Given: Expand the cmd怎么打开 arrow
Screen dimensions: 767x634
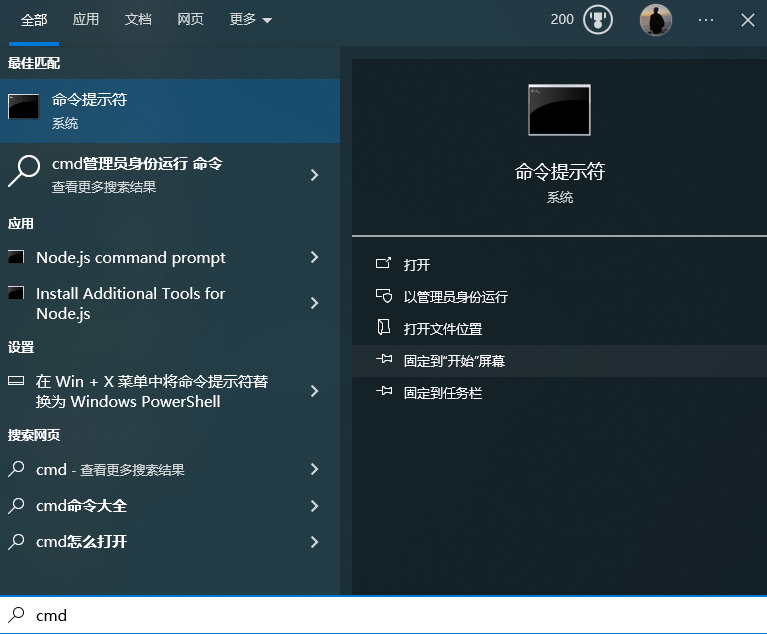Looking at the screenshot, I should click(315, 542).
